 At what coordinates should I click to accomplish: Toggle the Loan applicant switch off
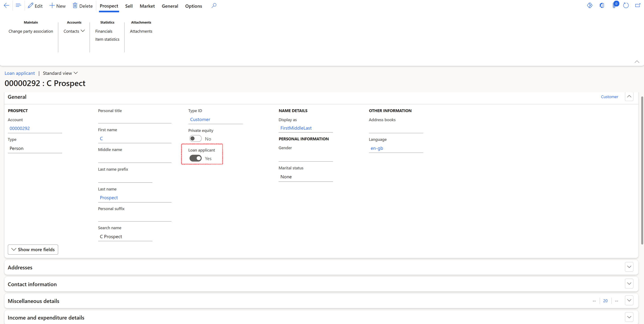pyautogui.click(x=195, y=158)
